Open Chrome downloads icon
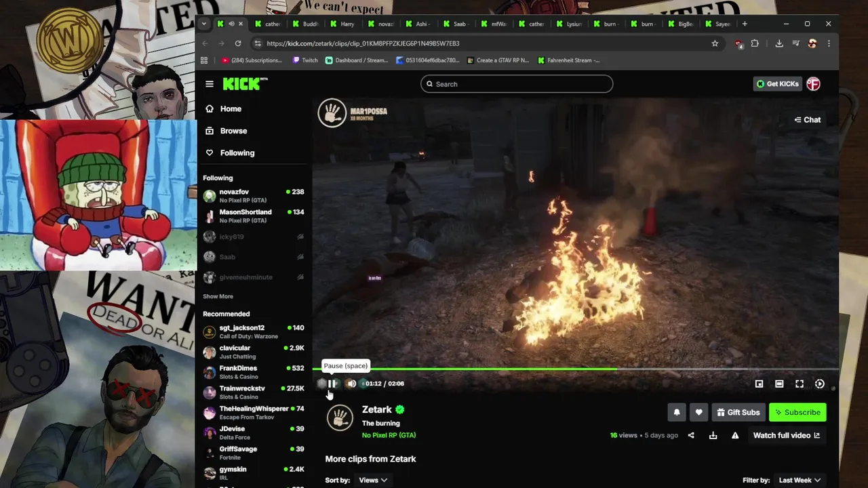 tap(779, 43)
